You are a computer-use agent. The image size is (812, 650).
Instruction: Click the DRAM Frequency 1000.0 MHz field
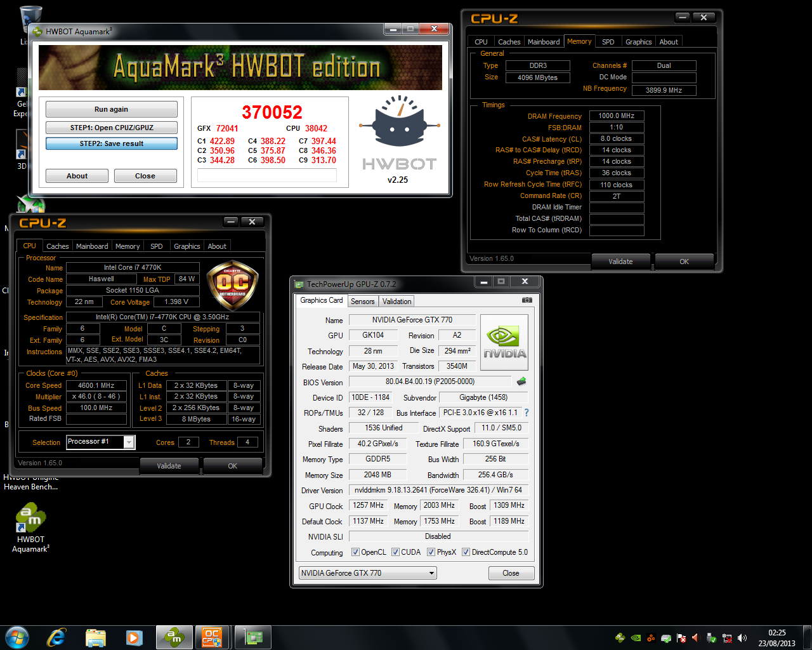tap(617, 116)
